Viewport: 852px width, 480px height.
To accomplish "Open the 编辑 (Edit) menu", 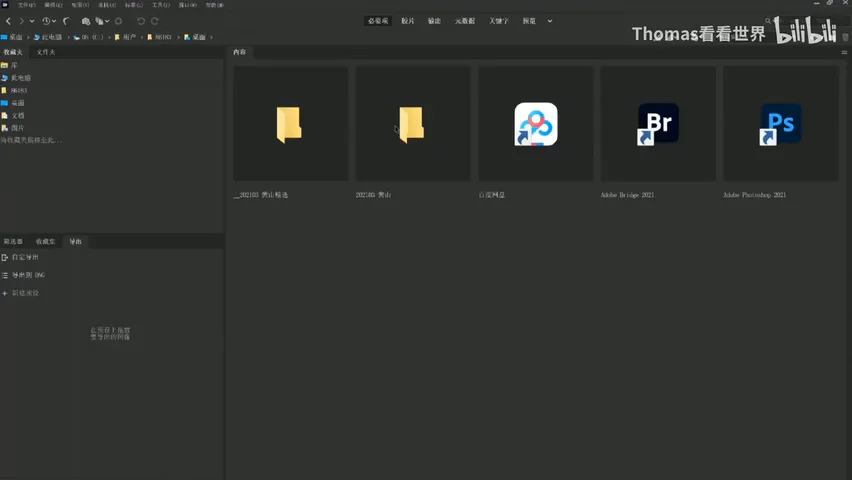I will [53, 5].
